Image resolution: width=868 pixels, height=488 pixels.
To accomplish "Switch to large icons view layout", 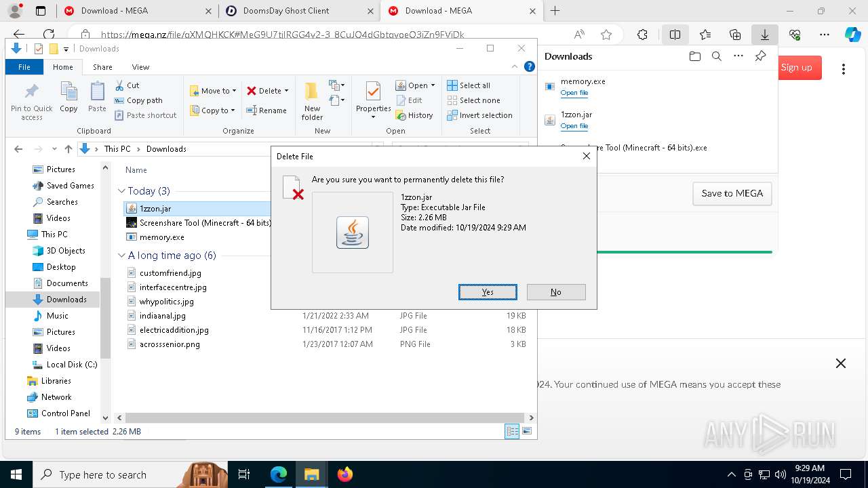I will (527, 431).
